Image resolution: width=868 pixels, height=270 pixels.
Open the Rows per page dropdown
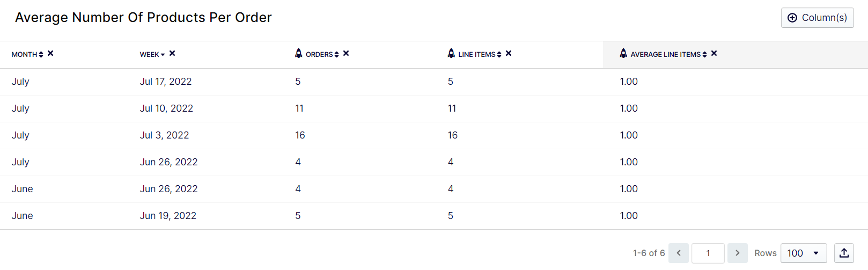click(804, 253)
